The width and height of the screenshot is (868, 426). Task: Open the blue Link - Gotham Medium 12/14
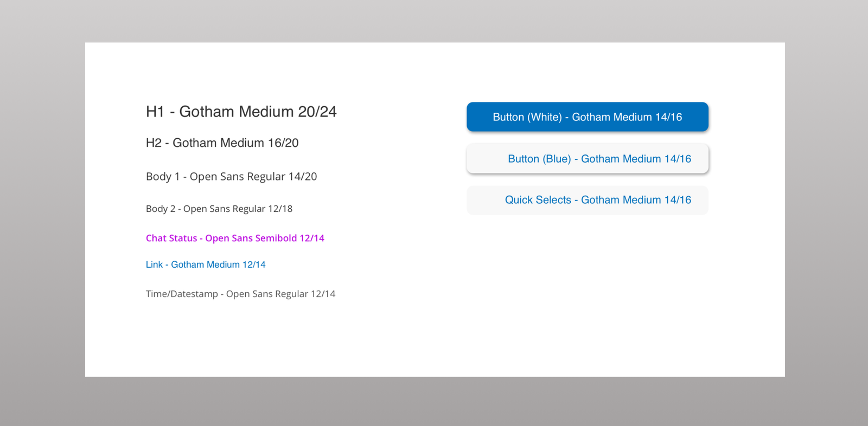click(x=206, y=264)
